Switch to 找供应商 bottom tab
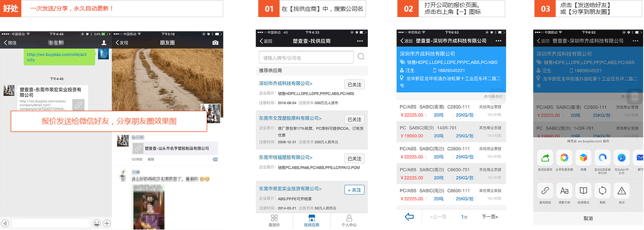 point(312,221)
